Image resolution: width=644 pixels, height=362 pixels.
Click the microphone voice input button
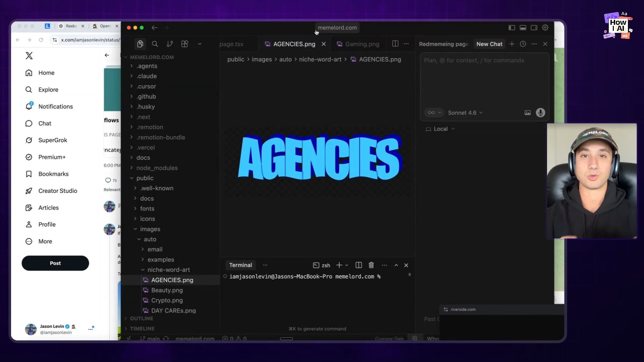tap(540, 113)
